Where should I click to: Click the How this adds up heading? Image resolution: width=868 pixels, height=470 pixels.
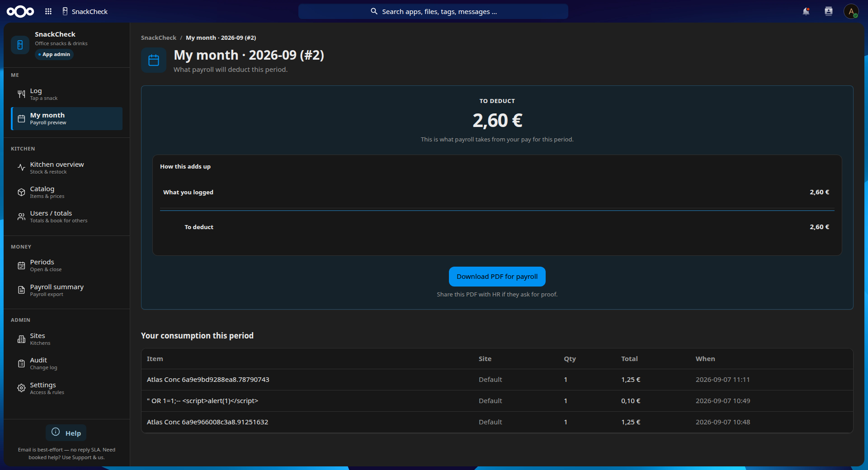[x=185, y=166]
